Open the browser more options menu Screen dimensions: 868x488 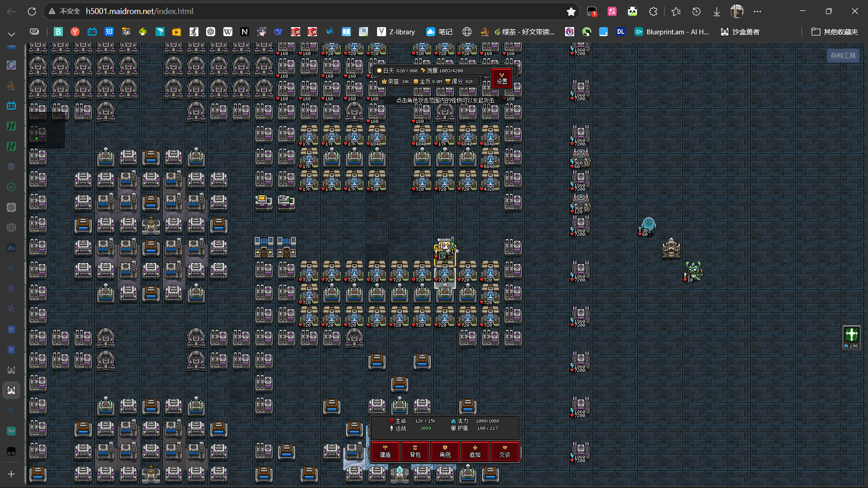coord(757,11)
